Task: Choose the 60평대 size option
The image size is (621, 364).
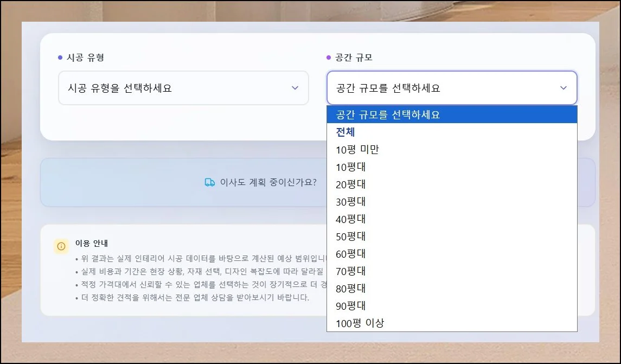Action: (451, 254)
